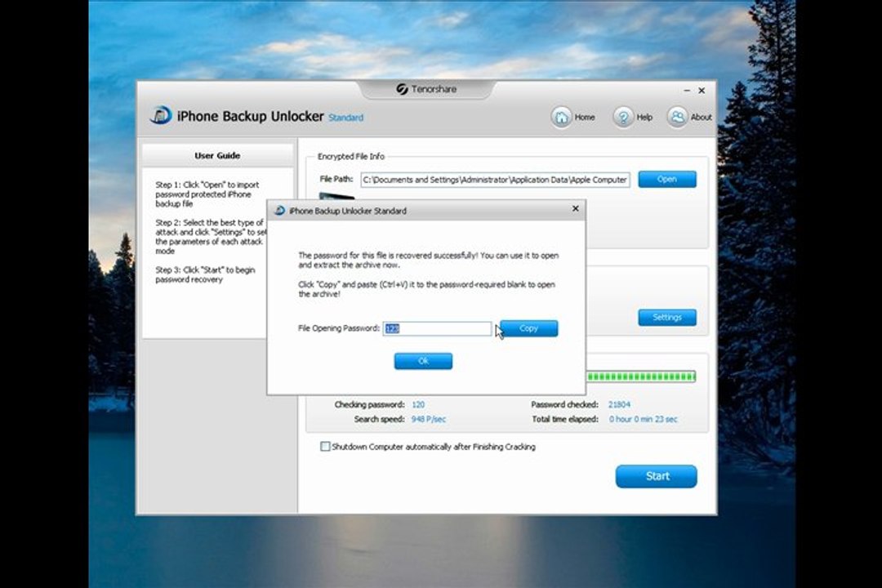Click search speed value 948 P/sec
The height and width of the screenshot is (588, 882).
(429, 419)
